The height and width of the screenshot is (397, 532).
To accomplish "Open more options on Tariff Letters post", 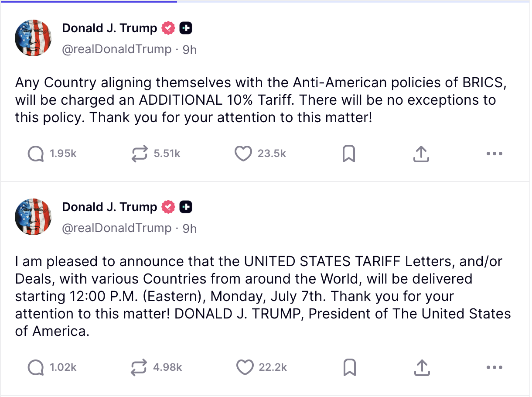I will 494,367.
